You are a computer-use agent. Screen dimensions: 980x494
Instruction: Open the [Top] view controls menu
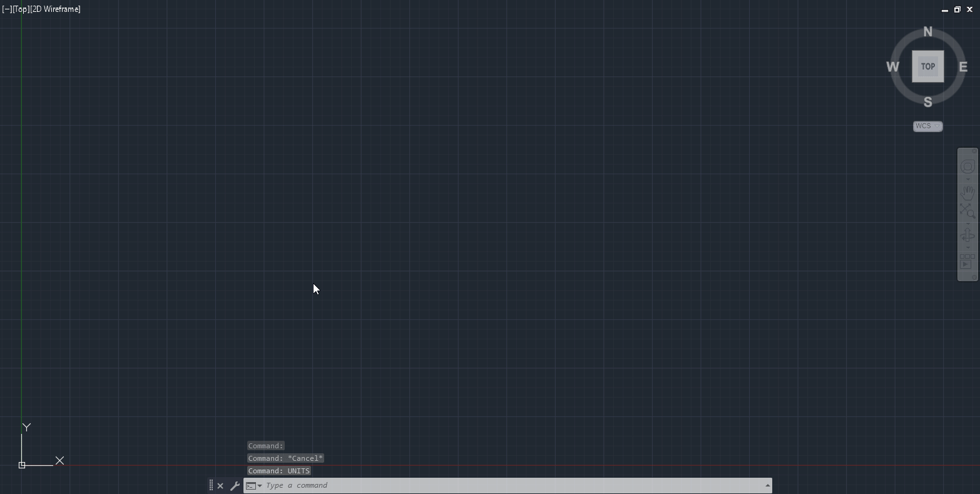click(x=21, y=9)
